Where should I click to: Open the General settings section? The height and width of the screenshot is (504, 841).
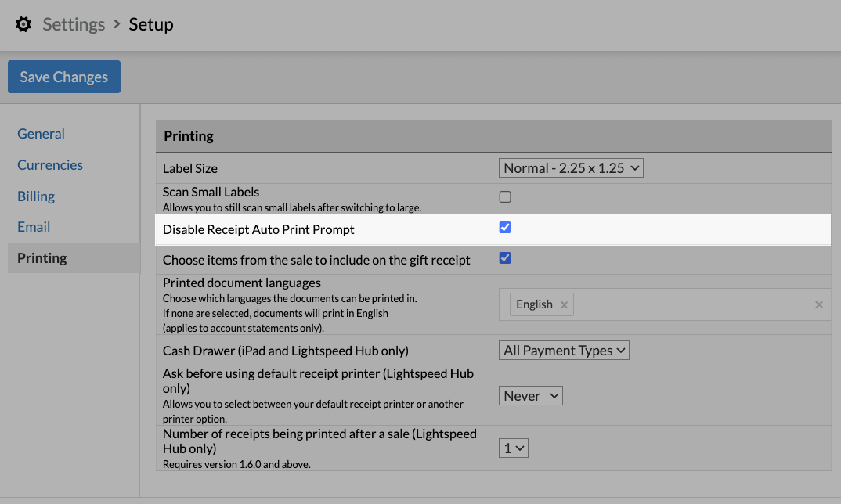coord(41,134)
